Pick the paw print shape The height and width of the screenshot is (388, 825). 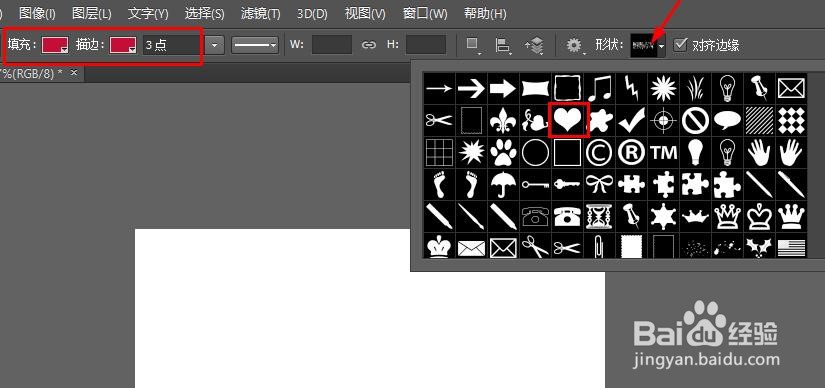[504, 153]
